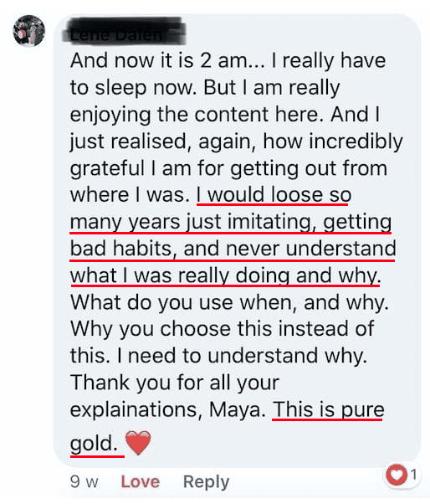The image size is (430, 504).
Task: Love this comment via Love button
Action: point(140,481)
